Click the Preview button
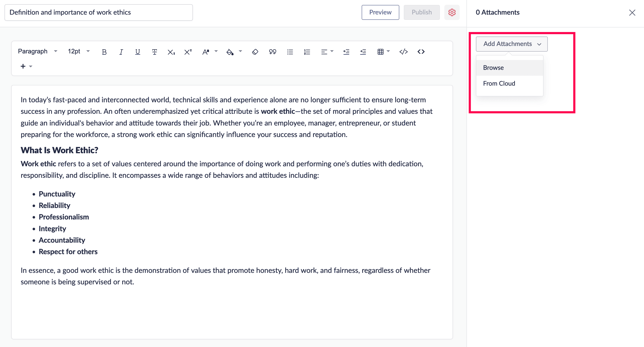 pyautogui.click(x=380, y=12)
